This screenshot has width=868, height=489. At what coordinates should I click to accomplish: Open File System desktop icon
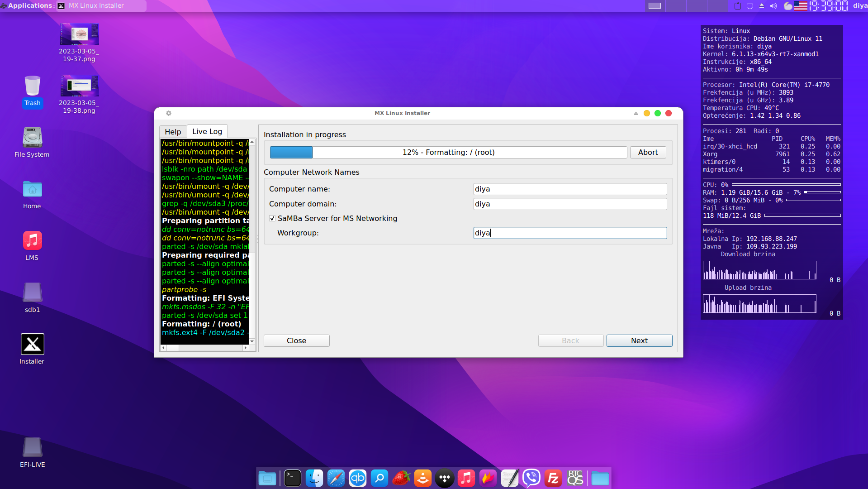pos(32,143)
